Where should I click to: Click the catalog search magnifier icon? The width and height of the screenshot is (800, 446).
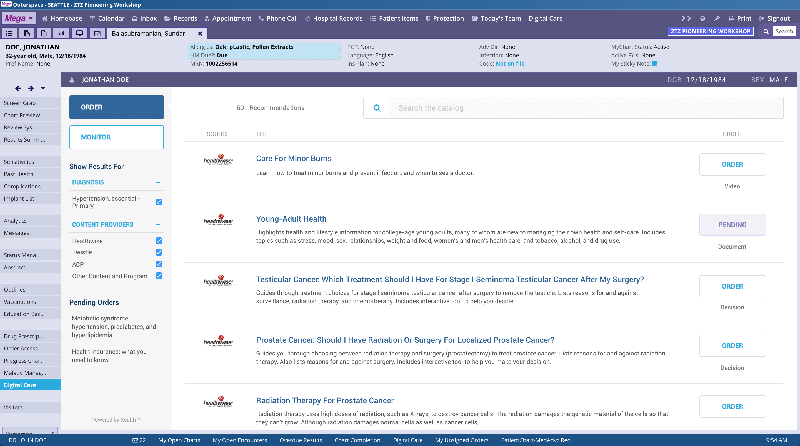(377, 107)
